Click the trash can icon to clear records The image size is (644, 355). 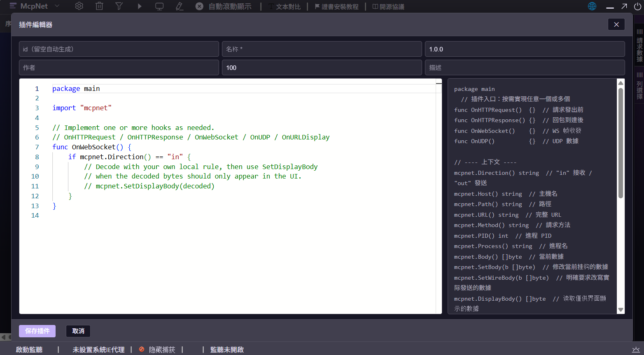pyautogui.click(x=99, y=6)
